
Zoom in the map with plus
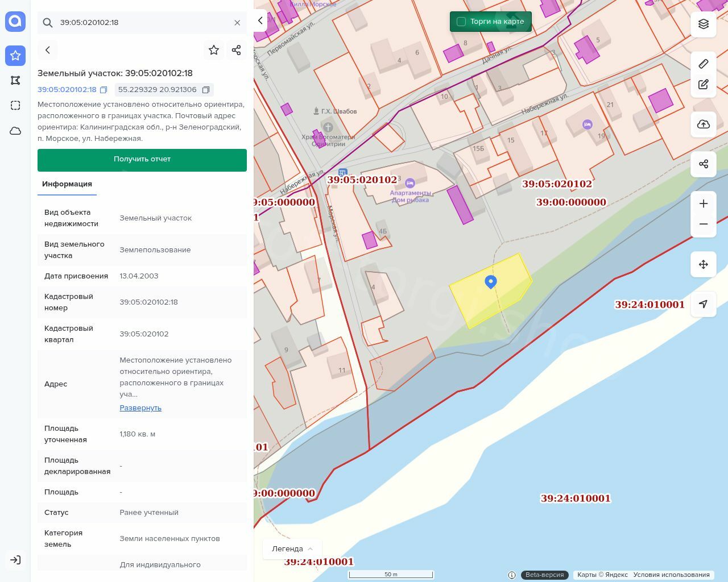pyautogui.click(x=704, y=204)
